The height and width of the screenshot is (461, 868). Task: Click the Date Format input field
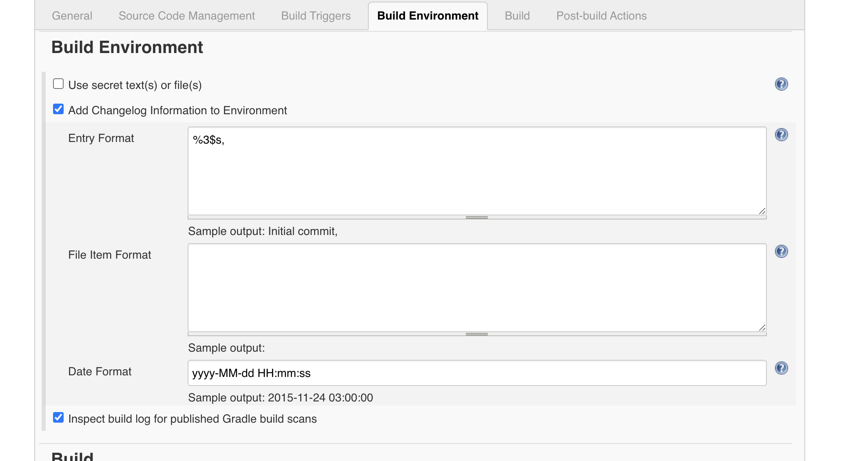[476, 373]
